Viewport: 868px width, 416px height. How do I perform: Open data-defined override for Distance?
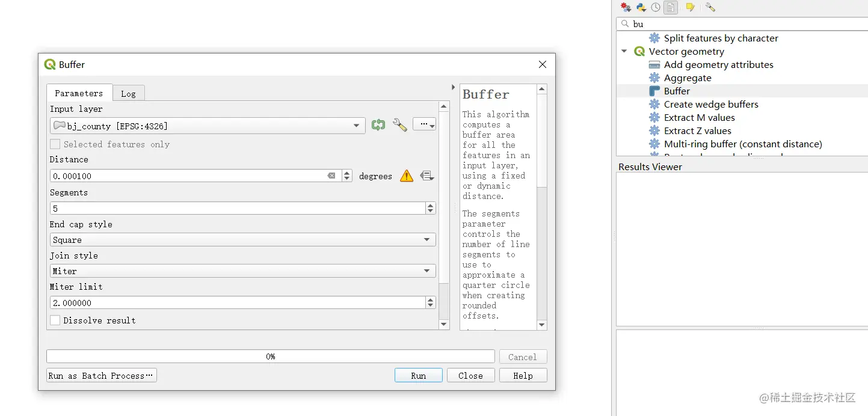427,176
